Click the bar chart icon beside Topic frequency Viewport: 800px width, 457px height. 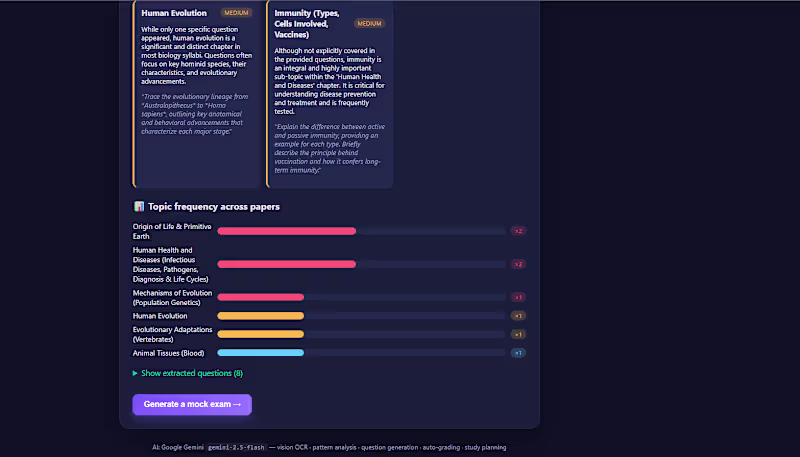tap(139, 207)
